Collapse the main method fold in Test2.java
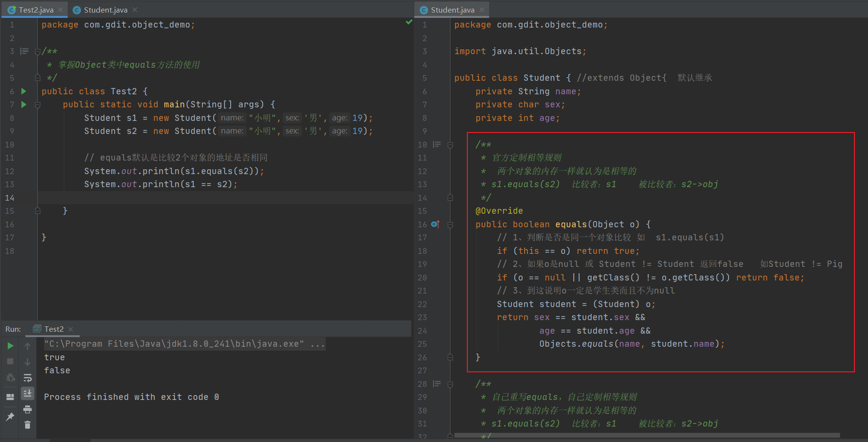Screen dimensions: 868x442 click(38, 105)
